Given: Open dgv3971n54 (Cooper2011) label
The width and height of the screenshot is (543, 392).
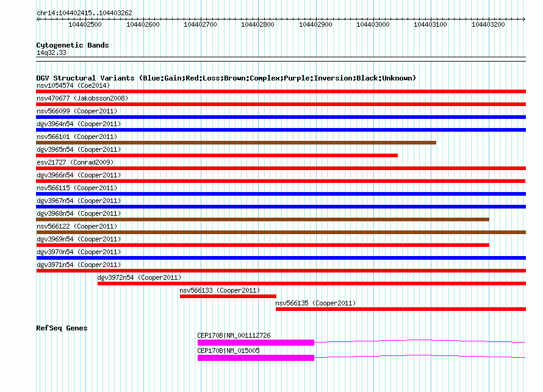Looking at the screenshot, I should coord(79,265).
